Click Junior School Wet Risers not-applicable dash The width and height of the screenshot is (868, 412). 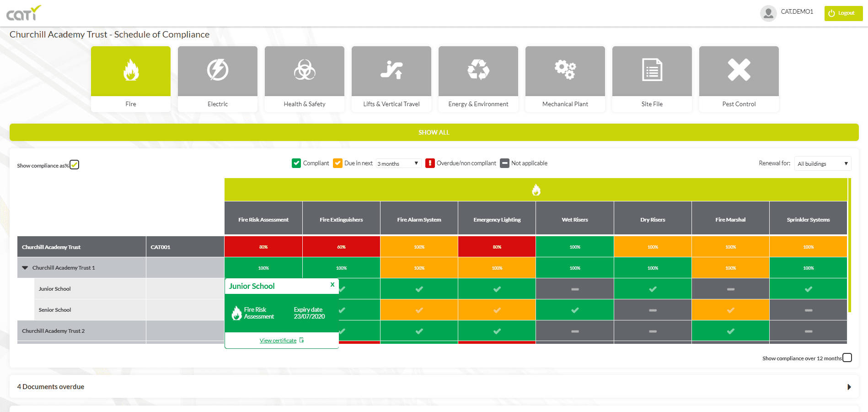click(x=575, y=289)
